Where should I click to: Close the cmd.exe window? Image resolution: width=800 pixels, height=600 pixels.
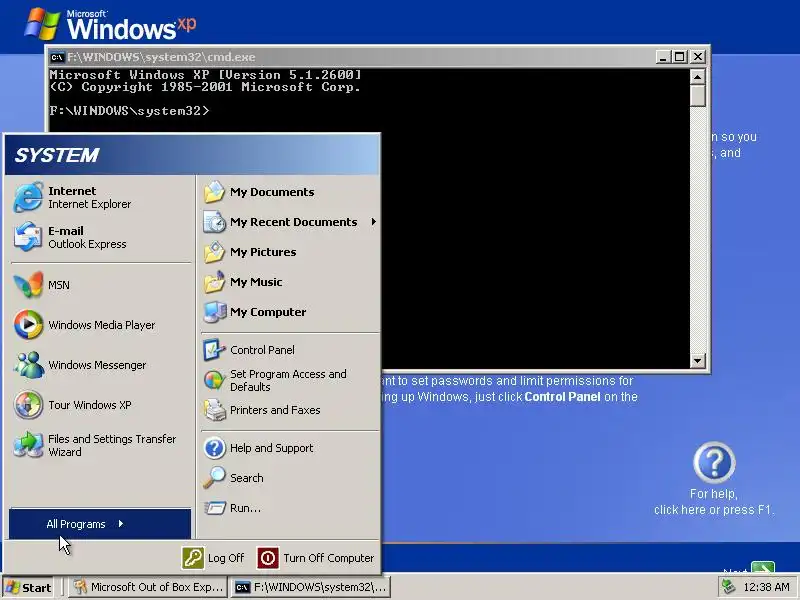[x=698, y=57]
